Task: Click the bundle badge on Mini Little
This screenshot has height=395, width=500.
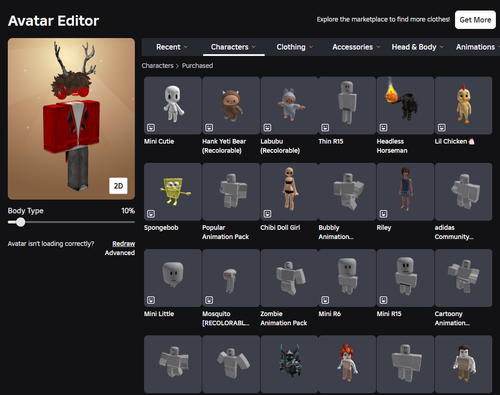Action: tap(151, 300)
